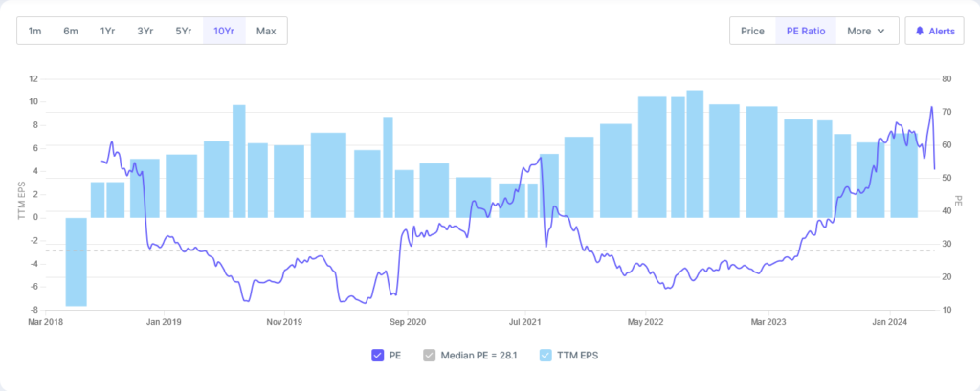Switch to the 1Yr time range
This screenshot has height=391, width=980.
[108, 31]
